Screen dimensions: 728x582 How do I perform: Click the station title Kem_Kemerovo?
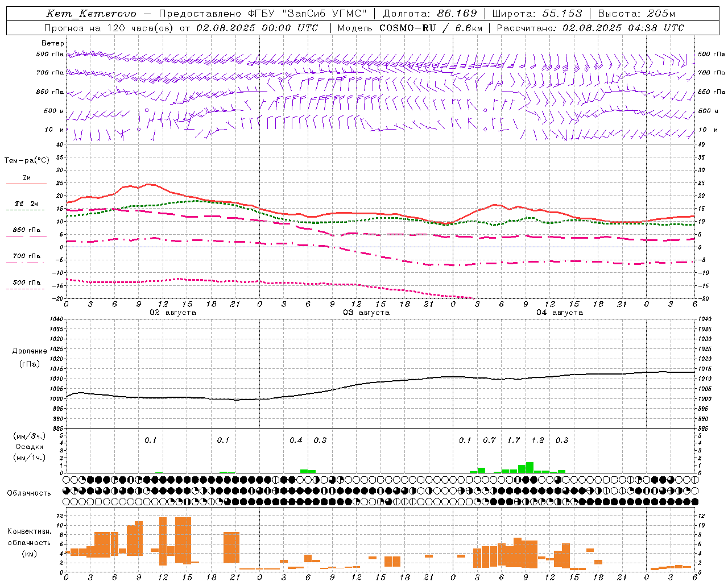point(91,14)
